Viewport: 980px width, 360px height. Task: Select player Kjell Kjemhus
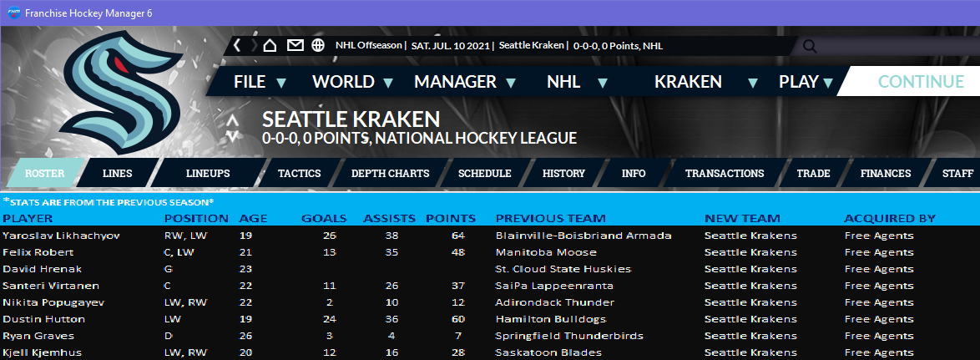41,352
